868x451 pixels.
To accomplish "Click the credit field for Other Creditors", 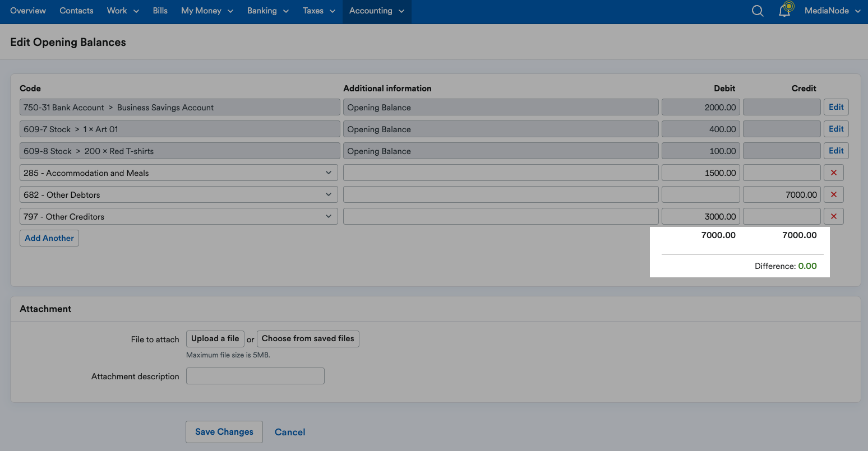I will tap(782, 216).
